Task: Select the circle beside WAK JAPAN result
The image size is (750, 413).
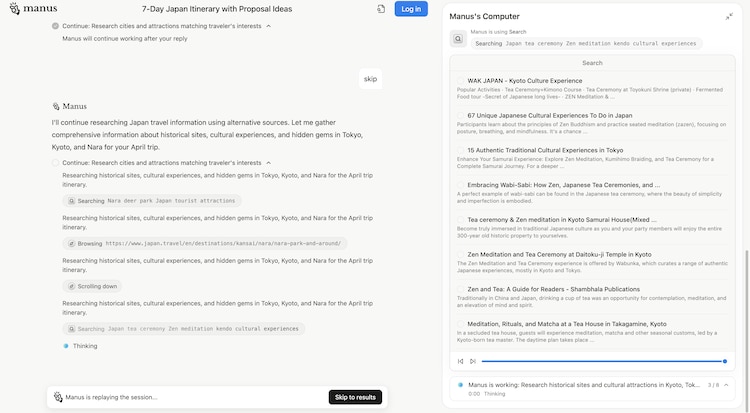Action: pyautogui.click(x=461, y=80)
